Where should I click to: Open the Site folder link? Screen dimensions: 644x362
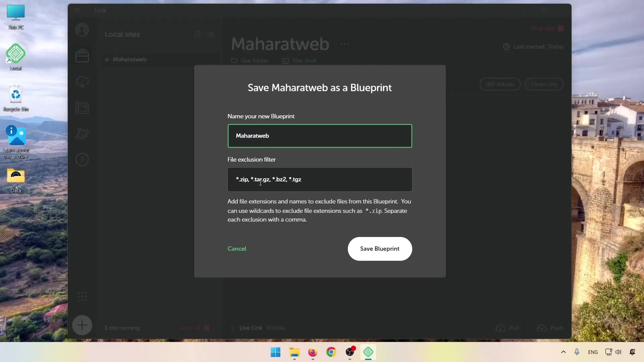point(250,61)
